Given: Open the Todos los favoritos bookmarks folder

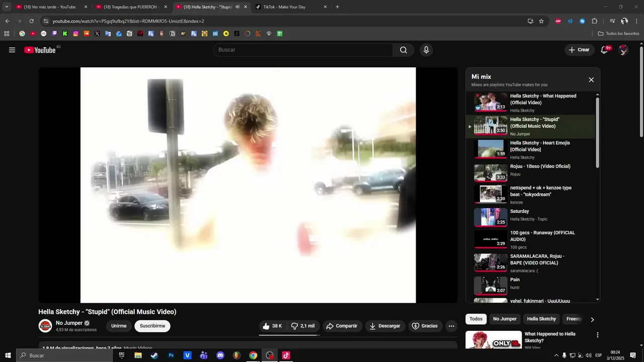Looking at the screenshot, I should coord(618,34).
